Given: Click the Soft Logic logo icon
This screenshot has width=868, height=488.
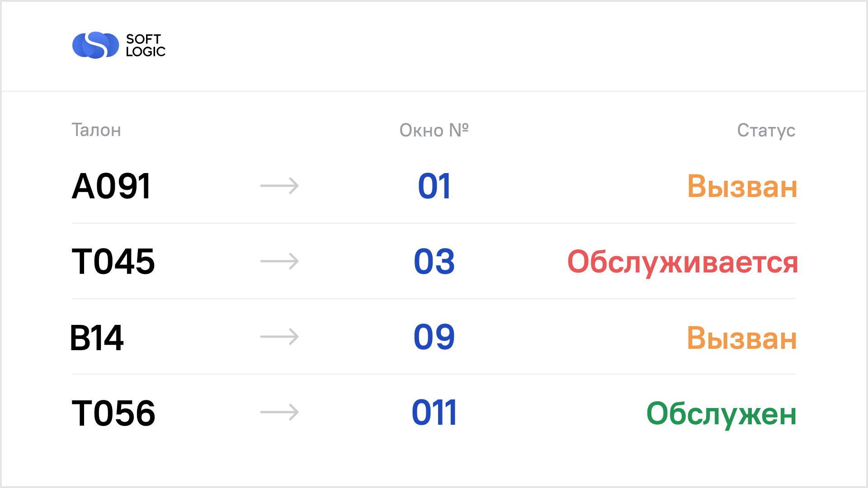Looking at the screenshot, I should pyautogui.click(x=95, y=45).
